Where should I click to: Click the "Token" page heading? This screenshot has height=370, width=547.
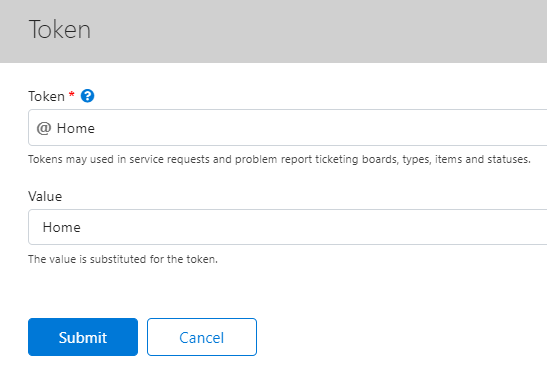pos(60,29)
